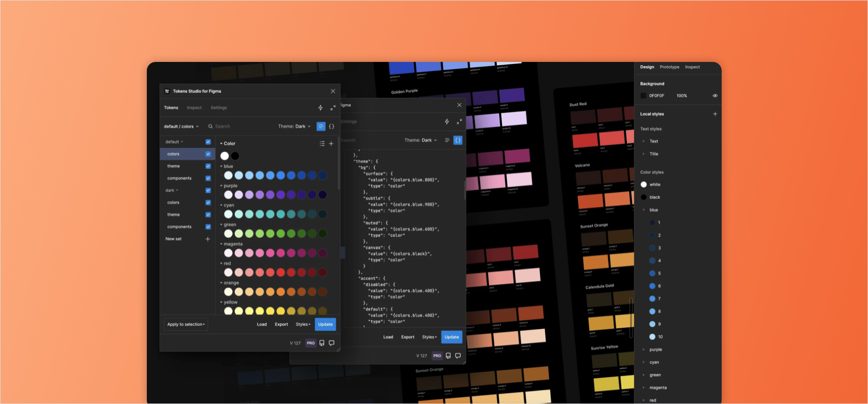Toggle the dark token set group checkbox
The height and width of the screenshot is (404, 868).
(x=208, y=191)
